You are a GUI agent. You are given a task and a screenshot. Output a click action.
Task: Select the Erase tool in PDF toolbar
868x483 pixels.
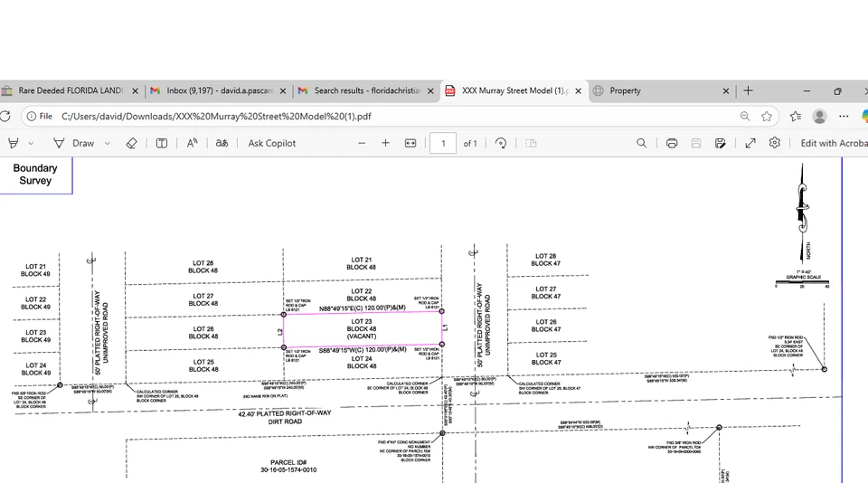pyautogui.click(x=131, y=143)
